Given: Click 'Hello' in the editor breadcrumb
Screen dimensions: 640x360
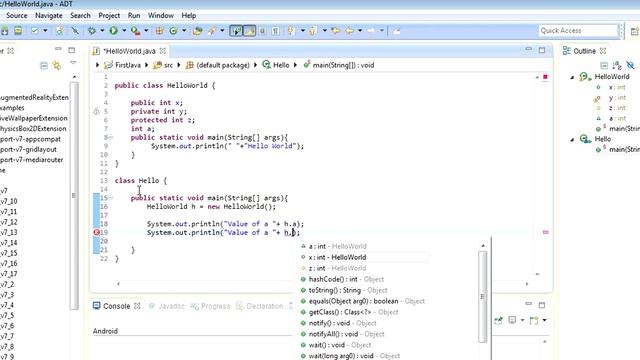Looking at the screenshot, I should pos(281,65).
